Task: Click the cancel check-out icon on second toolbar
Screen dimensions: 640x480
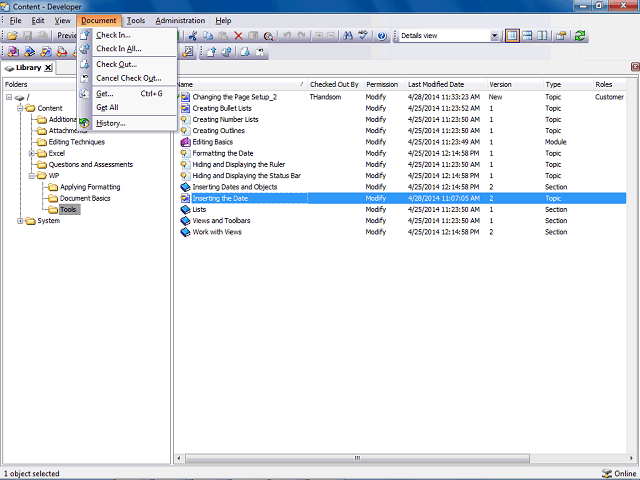Action: pyautogui.click(x=260, y=52)
